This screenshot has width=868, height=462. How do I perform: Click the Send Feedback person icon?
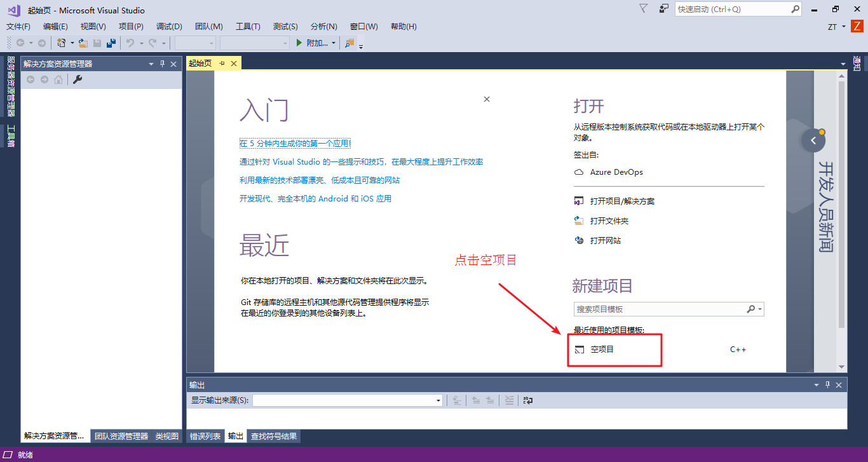coord(664,9)
